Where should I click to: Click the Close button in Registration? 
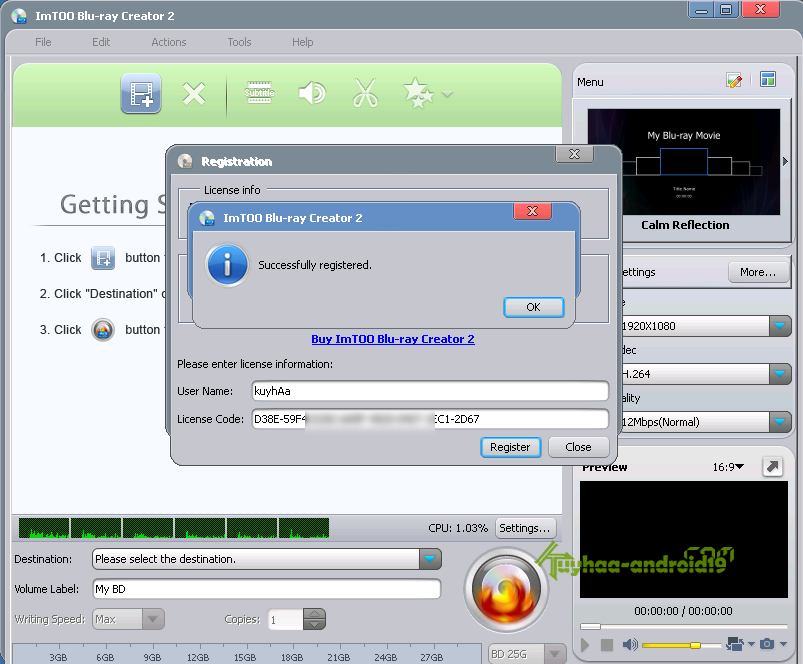click(578, 447)
